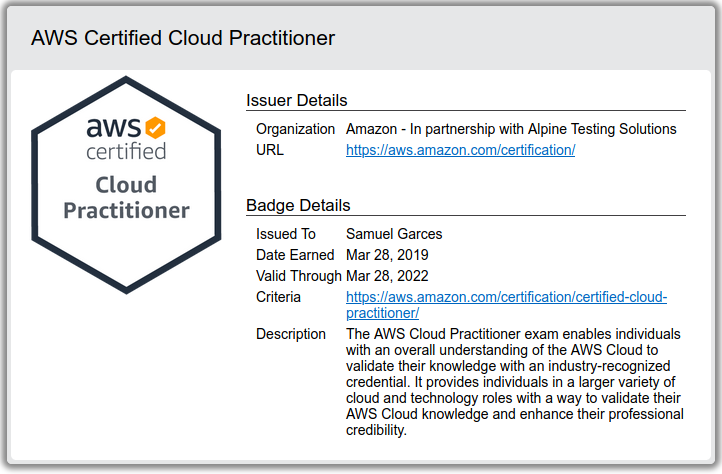
Task: Open the aws.amazon.com/certification link
Action: point(460,150)
